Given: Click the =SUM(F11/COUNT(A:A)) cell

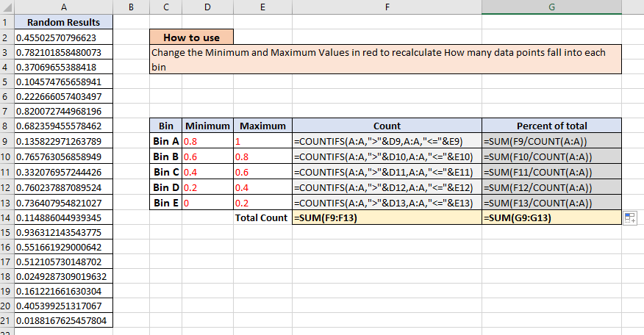Looking at the screenshot, I should (x=551, y=172).
